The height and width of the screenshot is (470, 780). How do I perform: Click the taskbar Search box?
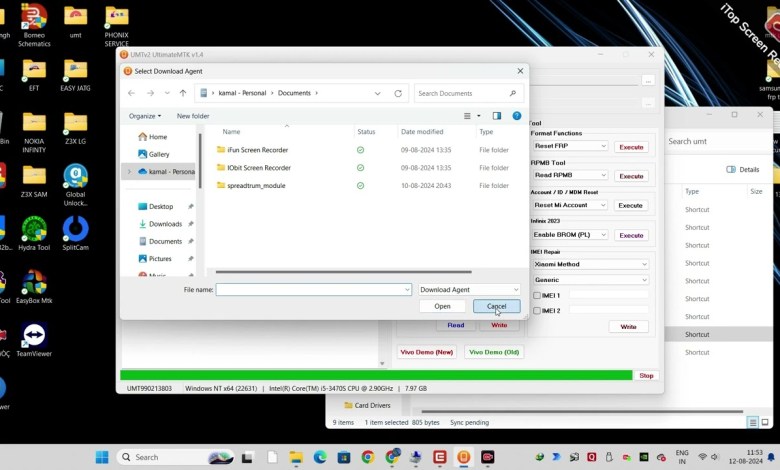tap(176, 457)
